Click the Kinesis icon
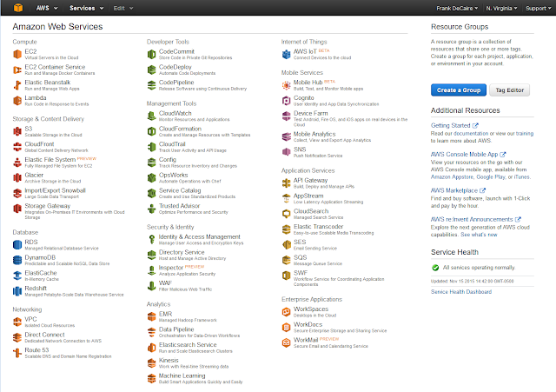 point(152,362)
